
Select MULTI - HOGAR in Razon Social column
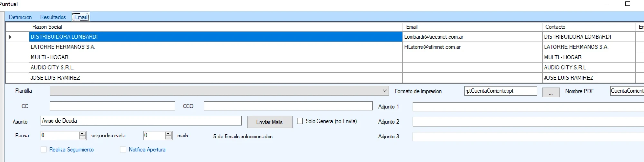[x=216, y=57]
